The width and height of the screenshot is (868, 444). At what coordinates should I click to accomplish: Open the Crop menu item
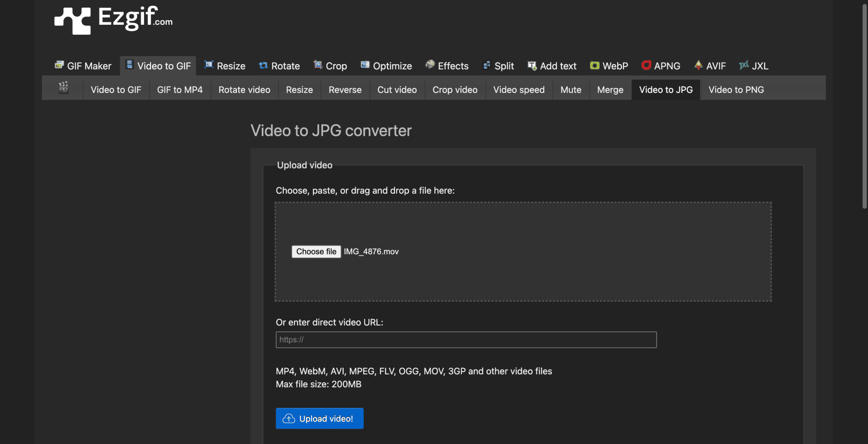pyautogui.click(x=330, y=66)
